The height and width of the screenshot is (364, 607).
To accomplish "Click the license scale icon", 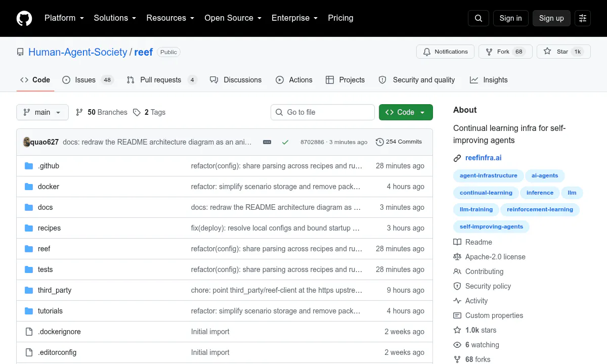I will coord(457,257).
